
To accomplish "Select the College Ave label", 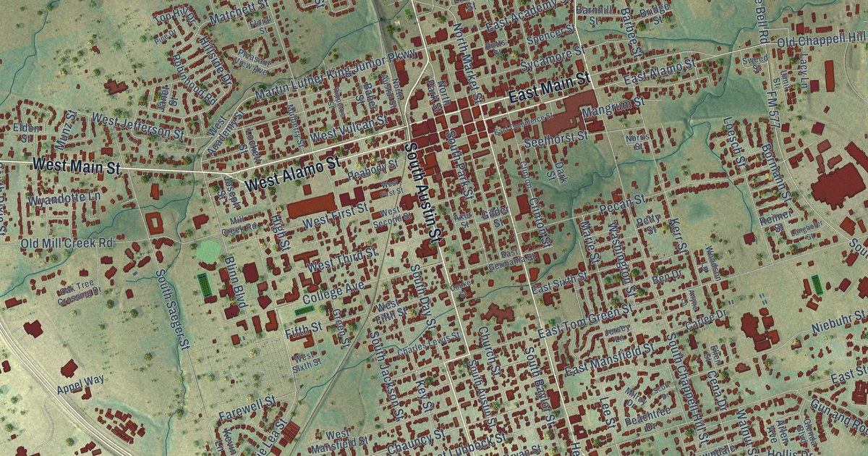I will (x=333, y=293).
